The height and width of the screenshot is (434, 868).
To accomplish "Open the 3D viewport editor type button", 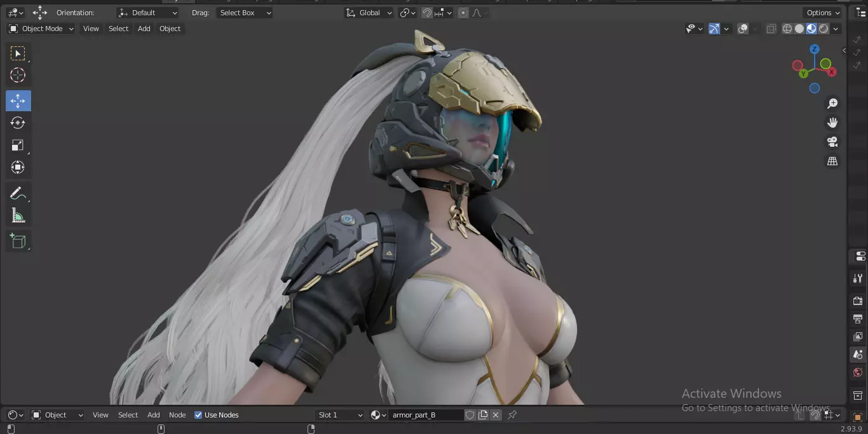I will [15, 13].
